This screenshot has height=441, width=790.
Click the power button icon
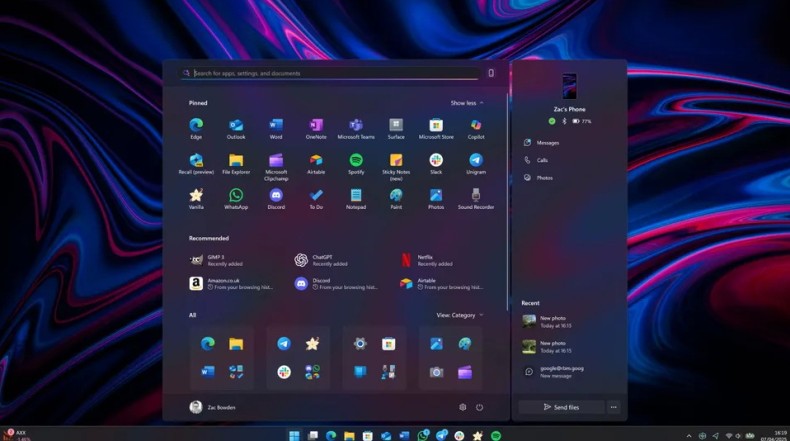480,407
